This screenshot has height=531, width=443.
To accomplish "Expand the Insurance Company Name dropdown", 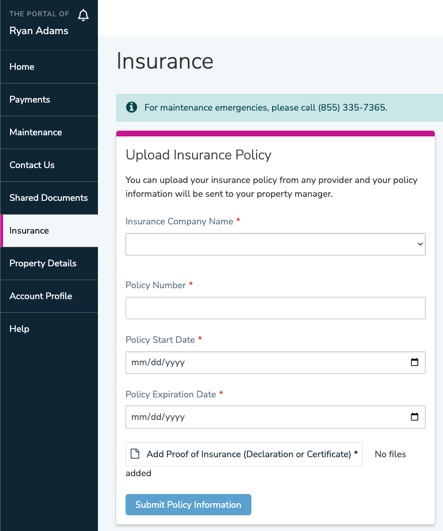I will pos(275,244).
